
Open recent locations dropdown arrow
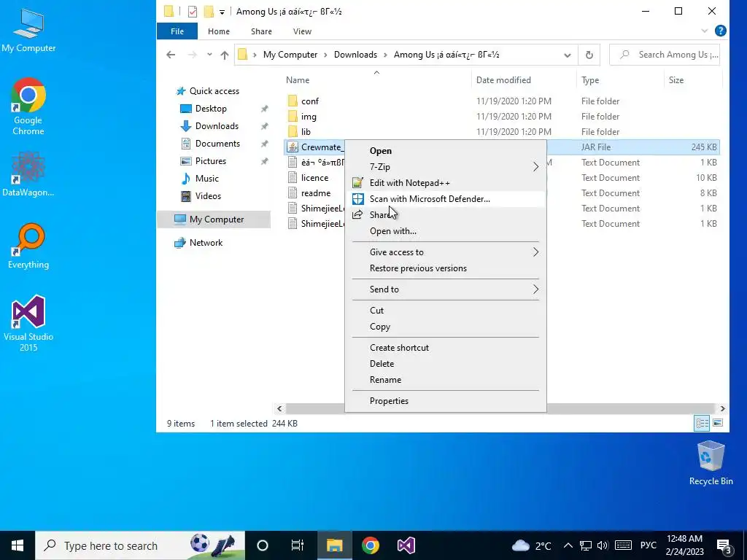[209, 55]
